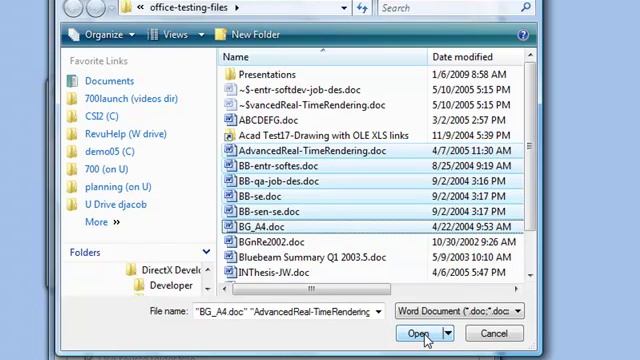
Task: Open the Word Document file type dropdown
Action: point(460,311)
